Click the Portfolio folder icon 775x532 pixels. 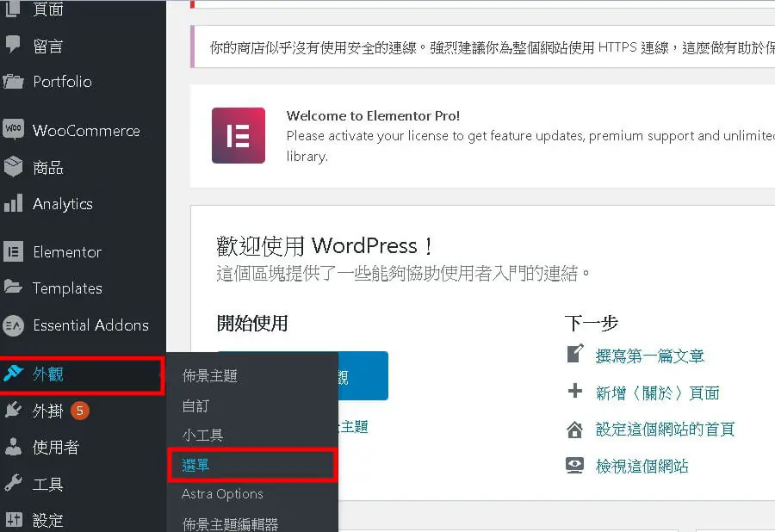13,82
